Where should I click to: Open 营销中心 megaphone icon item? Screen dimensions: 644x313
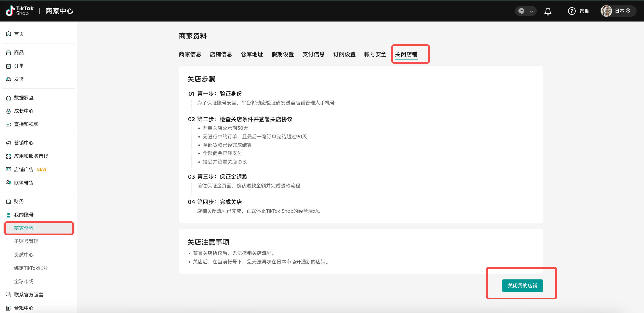[x=9, y=143]
